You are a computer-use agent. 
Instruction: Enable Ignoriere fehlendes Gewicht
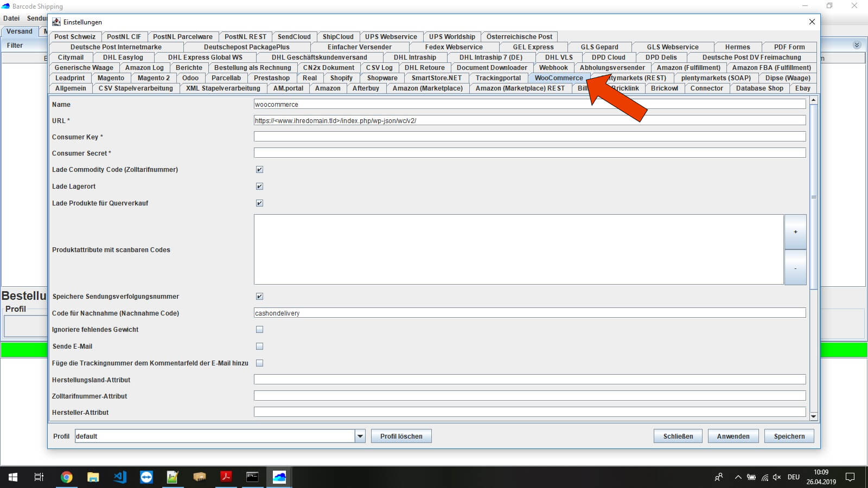pyautogui.click(x=259, y=330)
